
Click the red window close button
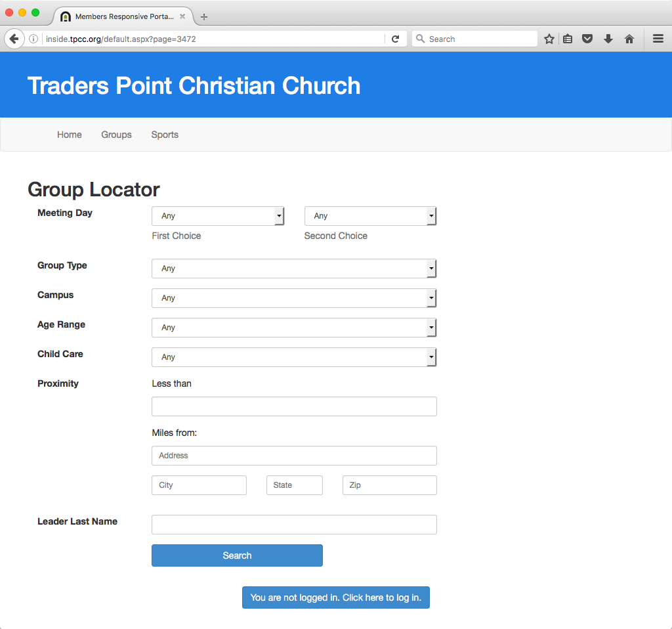coord(9,12)
